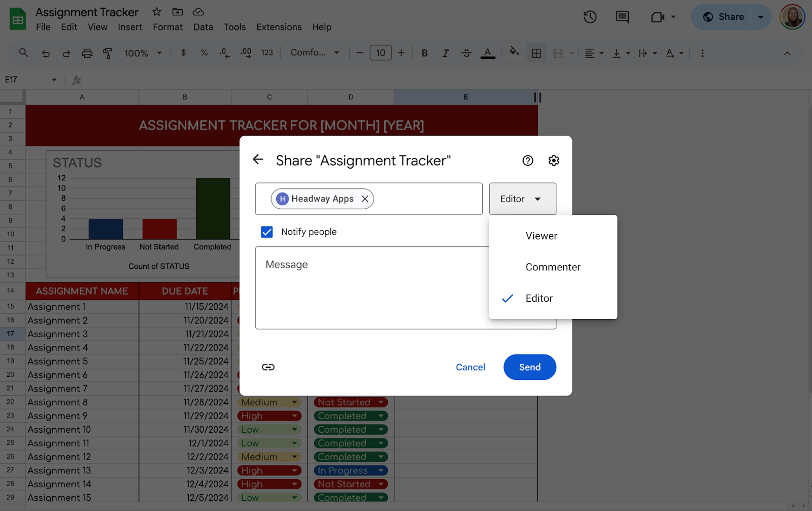Image resolution: width=812 pixels, height=511 pixels.
Task: Remove Headway Apps recipient chip
Action: tap(365, 199)
